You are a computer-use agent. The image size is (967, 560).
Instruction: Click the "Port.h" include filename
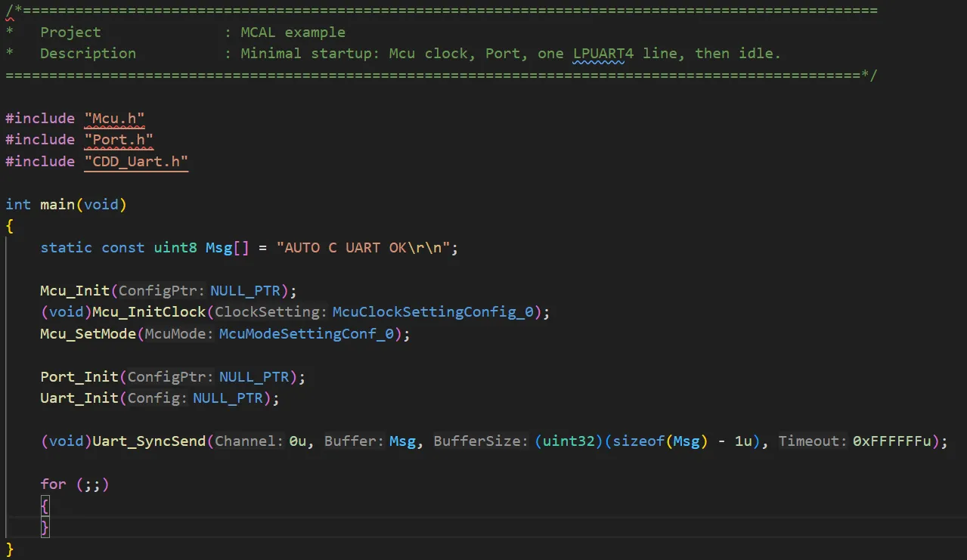click(x=119, y=140)
